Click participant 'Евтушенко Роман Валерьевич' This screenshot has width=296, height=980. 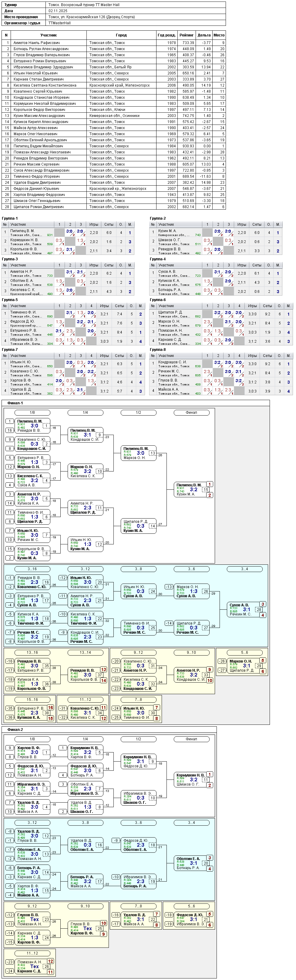click(x=39, y=61)
